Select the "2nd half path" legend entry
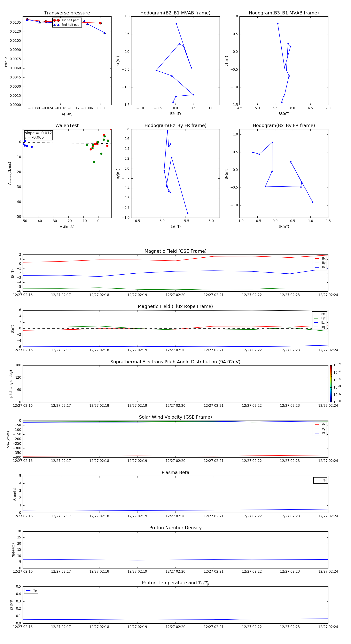The image size is (351, 644). [x=67, y=25]
